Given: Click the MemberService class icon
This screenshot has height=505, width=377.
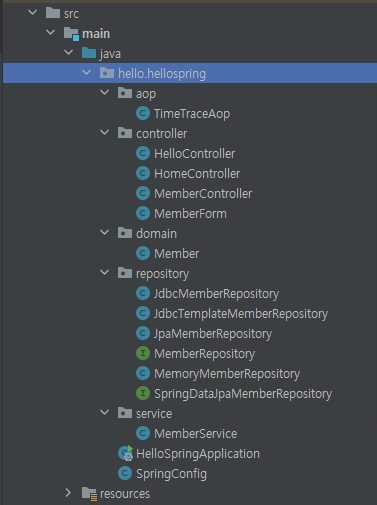Looking at the screenshot, I should coord(143,433).
